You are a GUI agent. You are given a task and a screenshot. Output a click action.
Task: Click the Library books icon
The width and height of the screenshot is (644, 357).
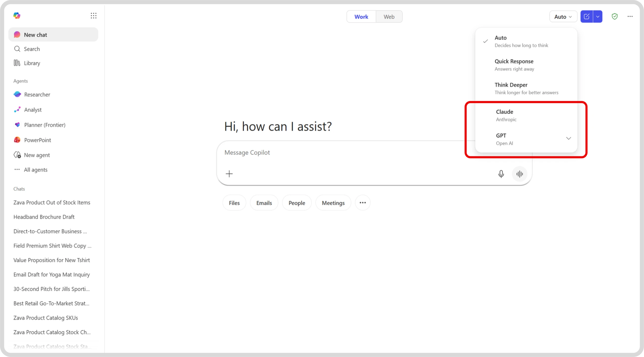[17, 63]
